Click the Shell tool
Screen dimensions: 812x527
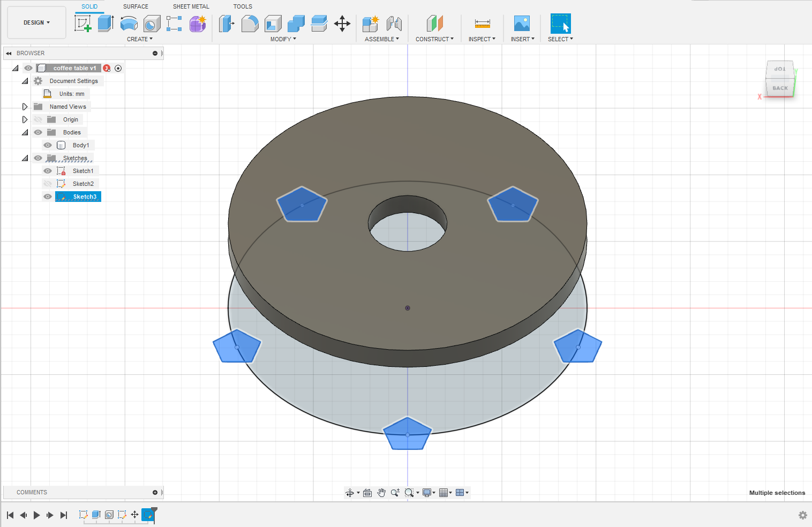273,24
